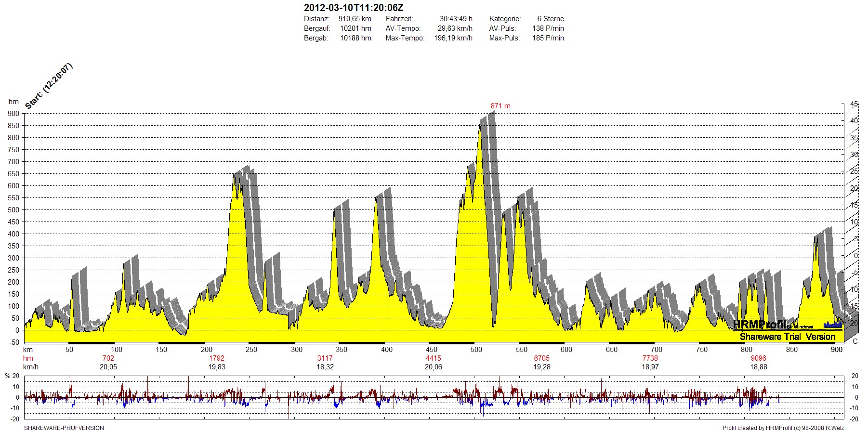868x431 pixels.
Task: Click the cumulative climb value 9096
Action: pyautogui.click(x=758, y=358)
